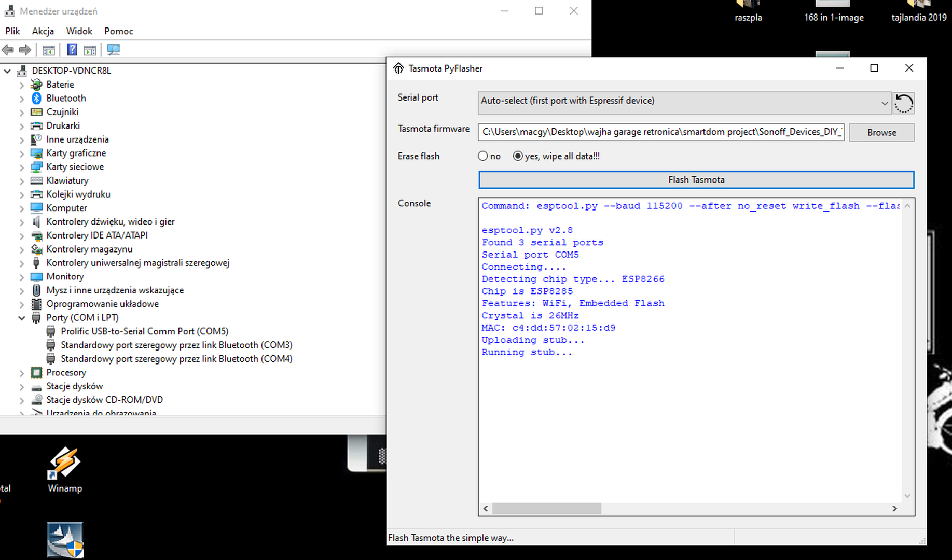The height and width of the screenshot is (560, 952).
Task: Expand the Stacje dysków node
Action: 22,386
